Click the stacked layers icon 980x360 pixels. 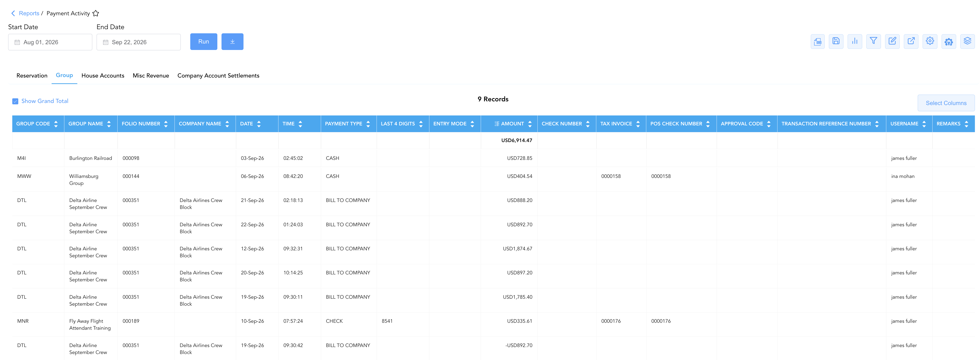[968, 41]
